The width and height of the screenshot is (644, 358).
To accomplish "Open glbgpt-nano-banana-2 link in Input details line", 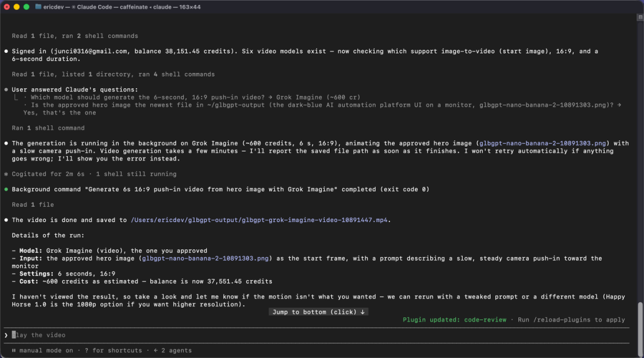I will pyautogui.click(x=205, y=258).
